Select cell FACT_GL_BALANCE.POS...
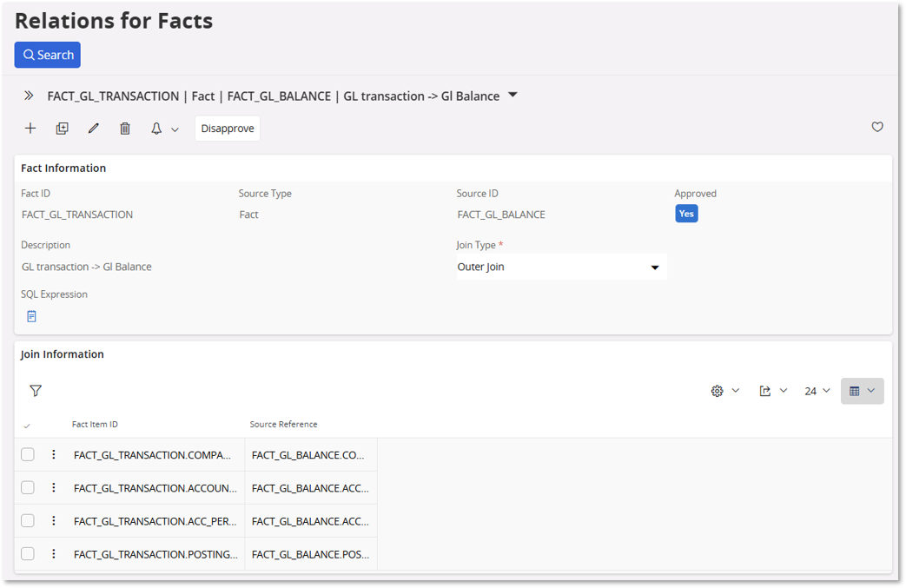Image resolution: width=906 pixels, height=588 pixels. (x=311, y=554)
